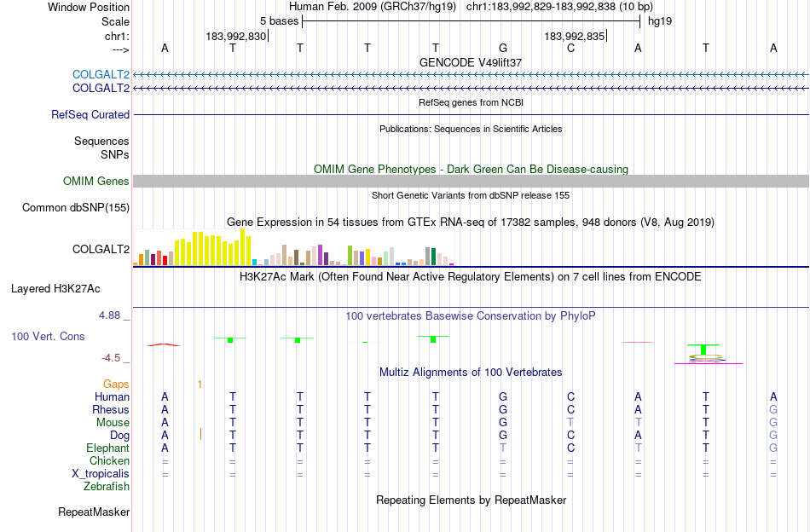The width and height of the screenshot is (810, 532).
Task: Click the G base in the Human alignment row
Action: click(x=503, y=396)
